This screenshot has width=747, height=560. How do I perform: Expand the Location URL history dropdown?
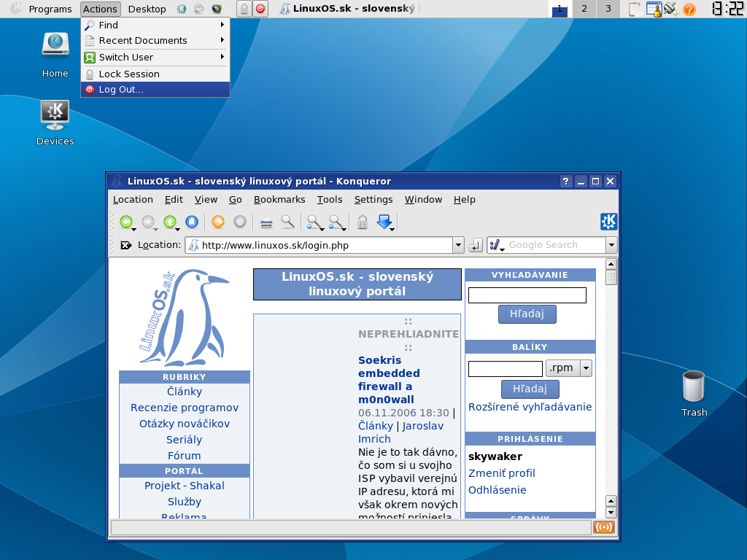point(458,245)
